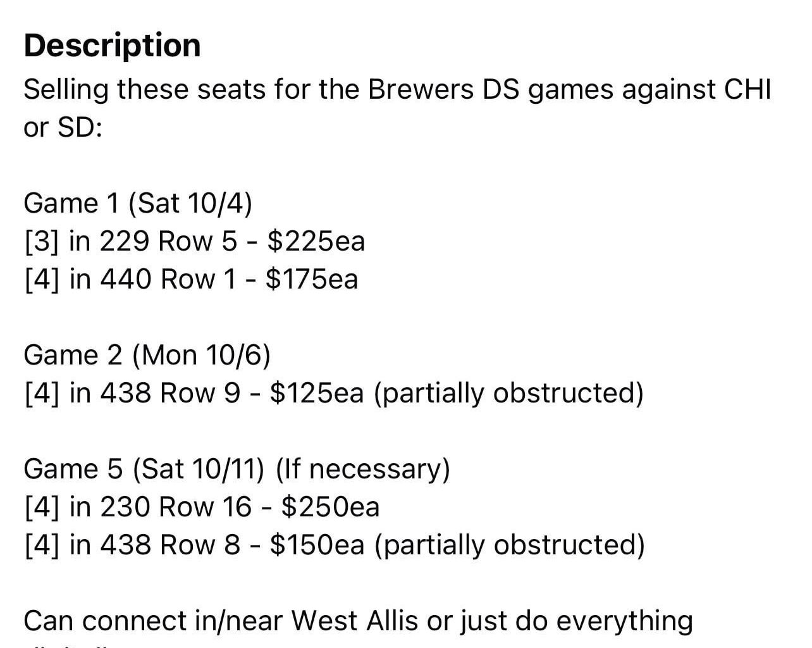Click the Game 1 (Sat 10/4) line
This screenshot has width=812, height=648.
137,204
